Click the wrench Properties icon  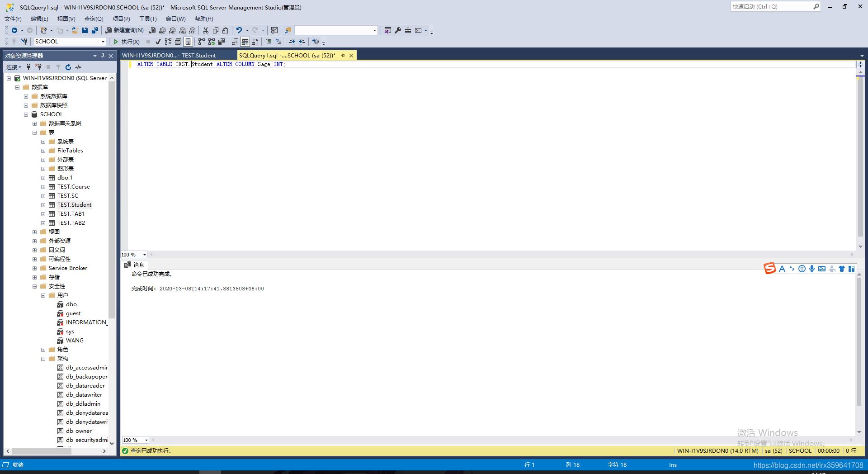[x=398, y=30]
